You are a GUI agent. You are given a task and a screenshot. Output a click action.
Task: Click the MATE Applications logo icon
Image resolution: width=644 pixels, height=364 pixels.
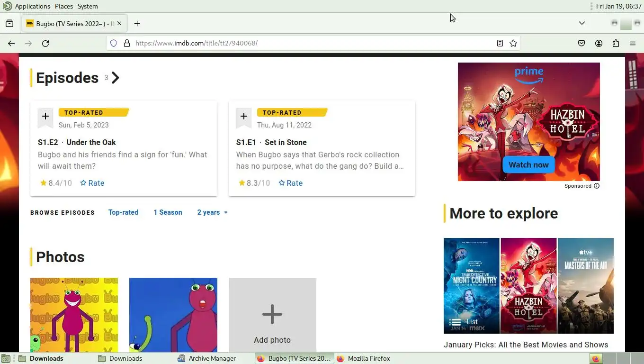[7, 6]
